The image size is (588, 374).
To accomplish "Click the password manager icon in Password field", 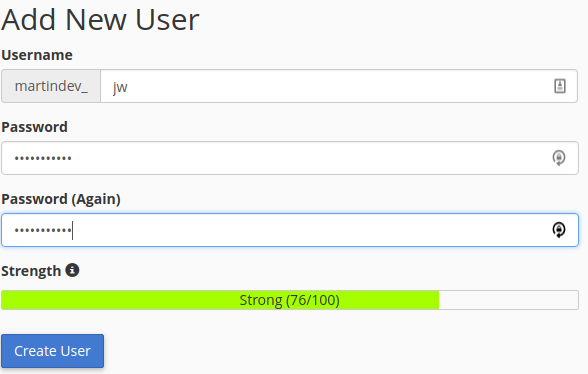I will coord(559,158).
